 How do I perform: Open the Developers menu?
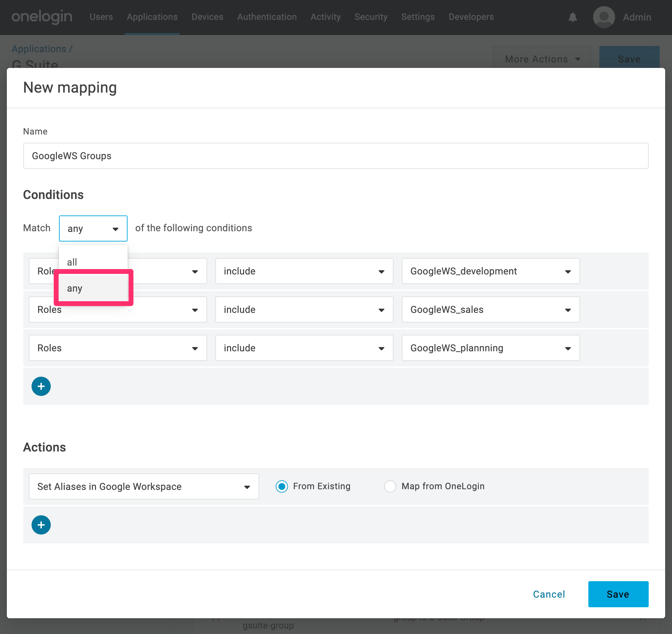point(471,17)
